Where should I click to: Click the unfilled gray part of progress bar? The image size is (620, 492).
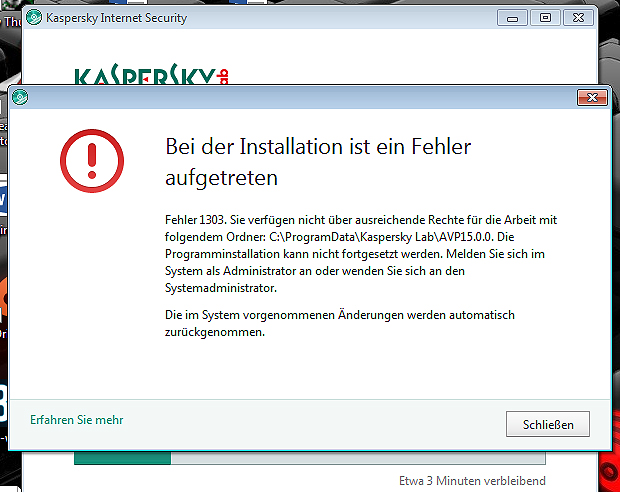click(358, 458)
